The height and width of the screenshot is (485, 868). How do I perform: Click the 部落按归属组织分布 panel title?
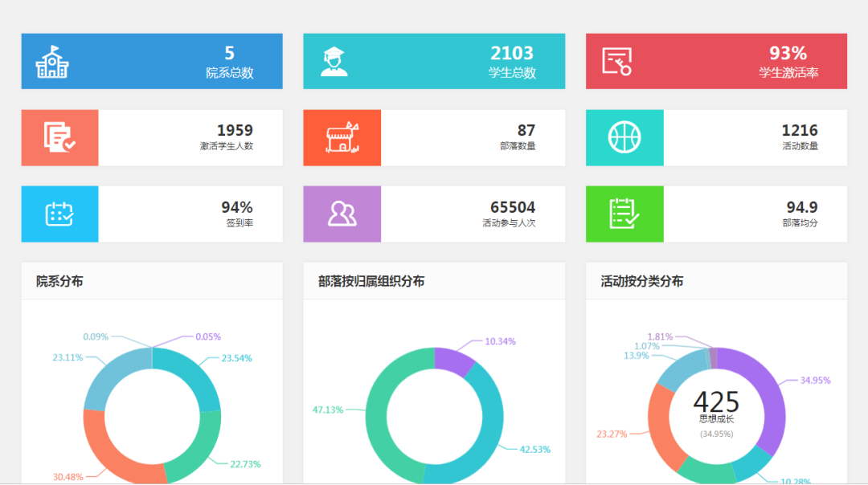pos(371,281)
